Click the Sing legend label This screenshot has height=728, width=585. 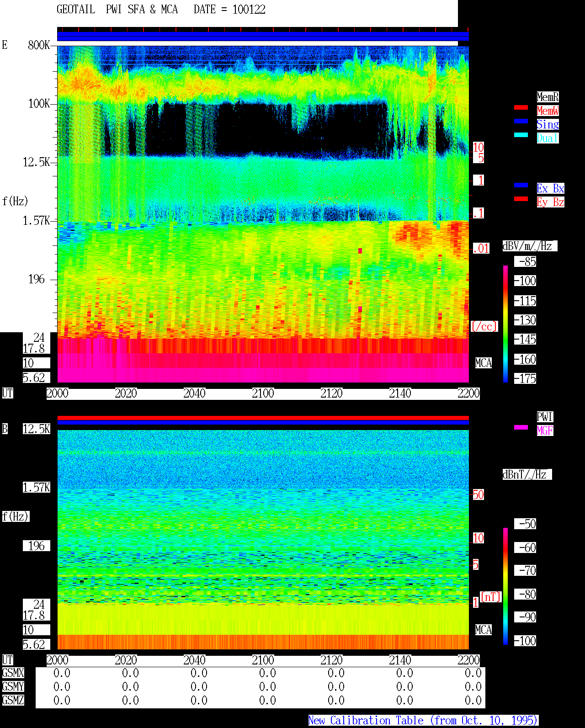[548, 124]
